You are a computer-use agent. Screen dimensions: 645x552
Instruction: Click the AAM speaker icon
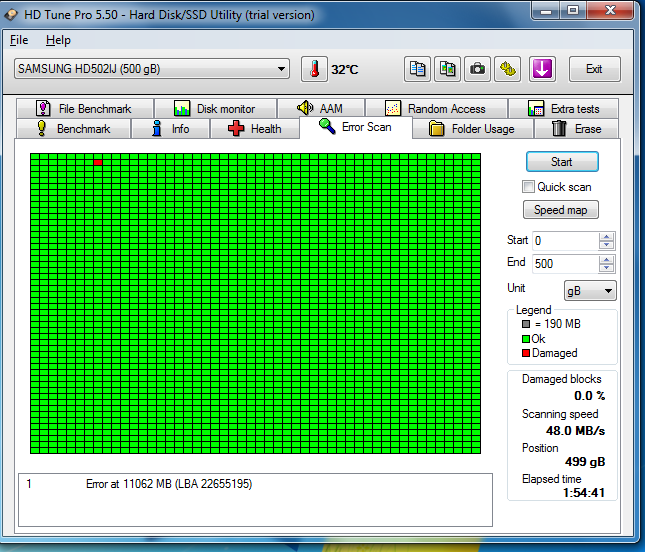(x=305, y=108)
